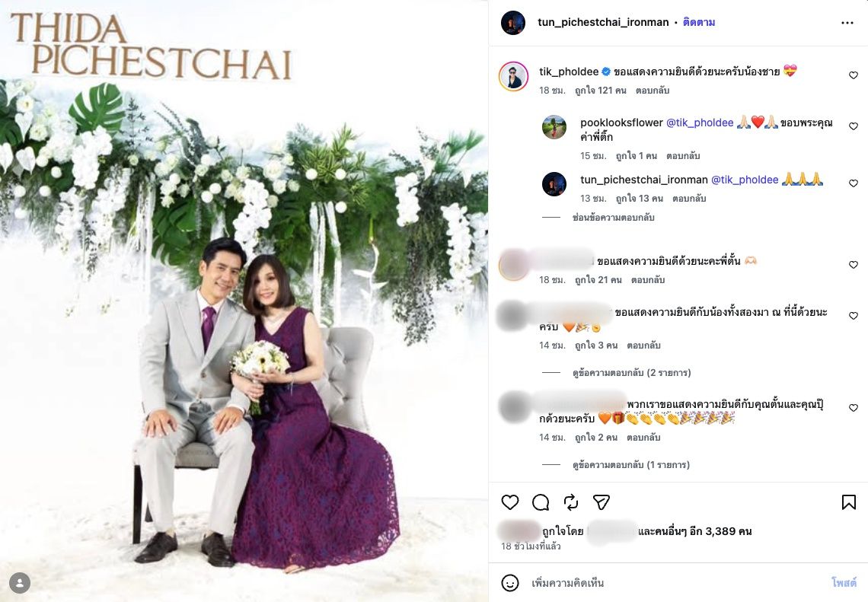Open tik_pholdee's profile picture avatar
This screenshot has width=868, height=602.
click(x=513, y=76)
